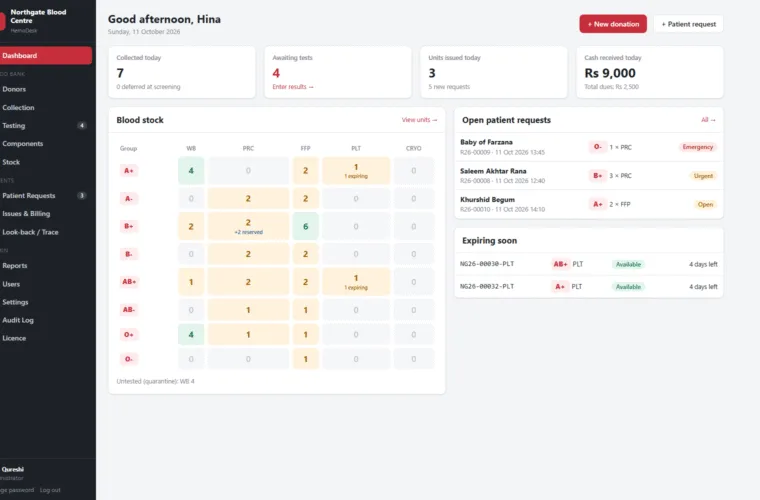Click the A+ group badge in Blood stock

click(128, 171)
